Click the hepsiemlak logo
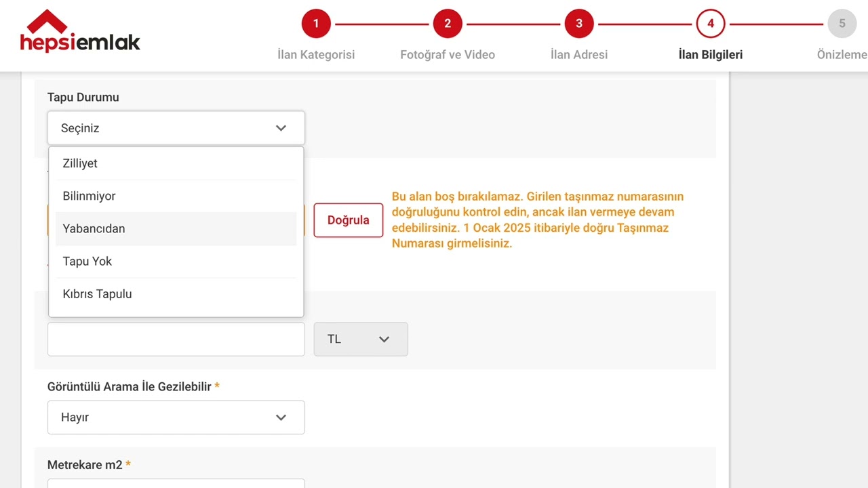This screenshot has height=488, width=868. tap(80, 31)
